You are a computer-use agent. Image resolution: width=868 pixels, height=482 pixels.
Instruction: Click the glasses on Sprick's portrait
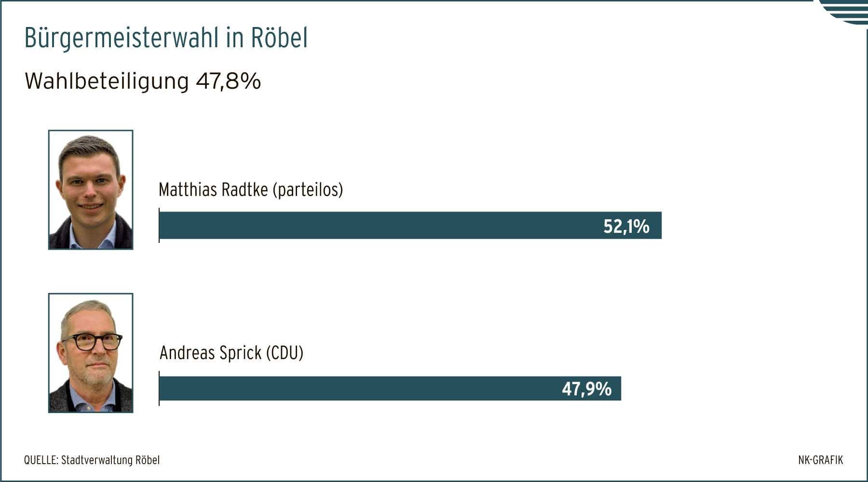point(92,342)
